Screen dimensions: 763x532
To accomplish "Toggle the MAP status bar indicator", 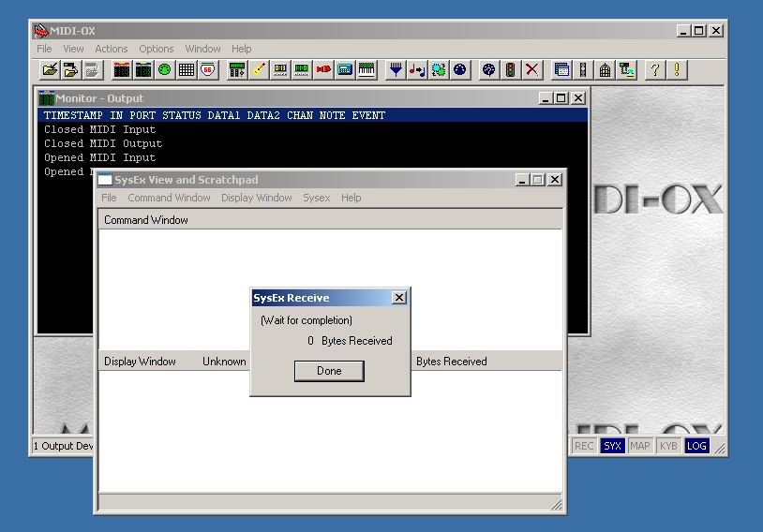I will [x=640, y=446].
